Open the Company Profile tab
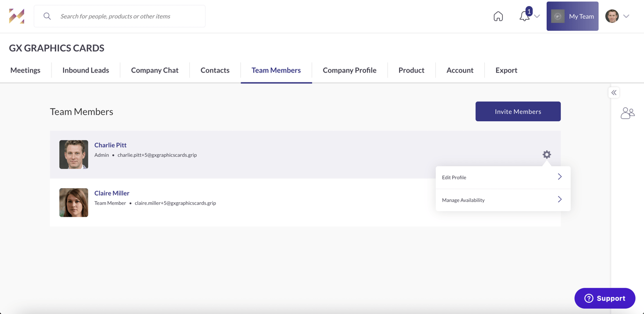The width and height of the screenshot is (644, 314). pos(350,70)
